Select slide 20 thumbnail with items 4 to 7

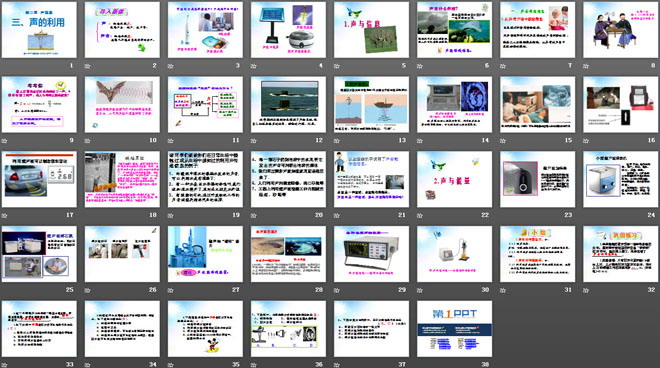point(288,179)
